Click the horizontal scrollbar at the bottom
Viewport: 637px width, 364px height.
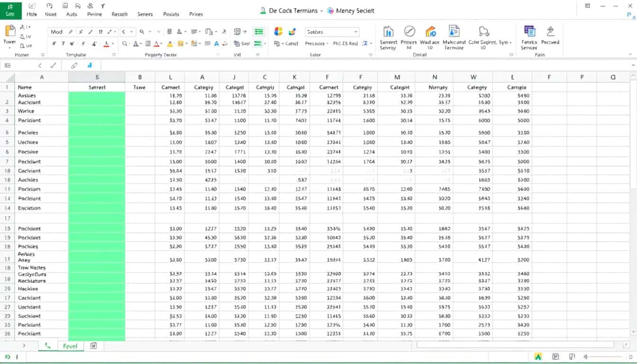(514, 345)
